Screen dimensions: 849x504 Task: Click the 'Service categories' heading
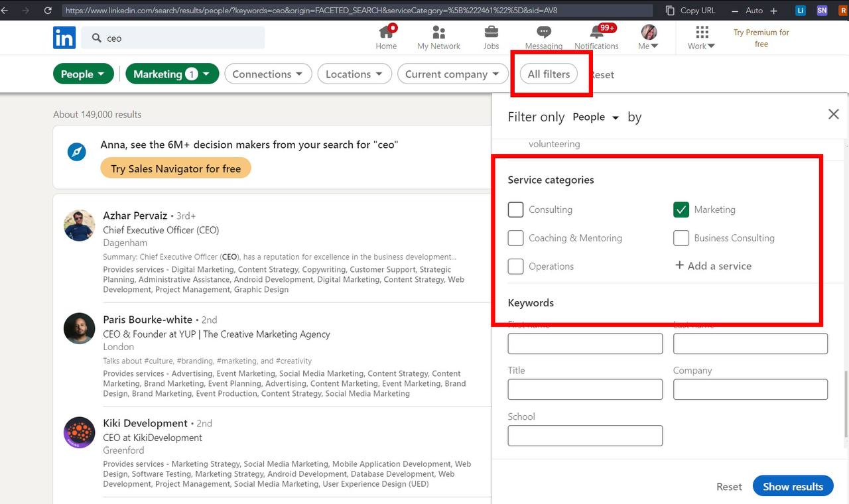[x=551, y=180]
